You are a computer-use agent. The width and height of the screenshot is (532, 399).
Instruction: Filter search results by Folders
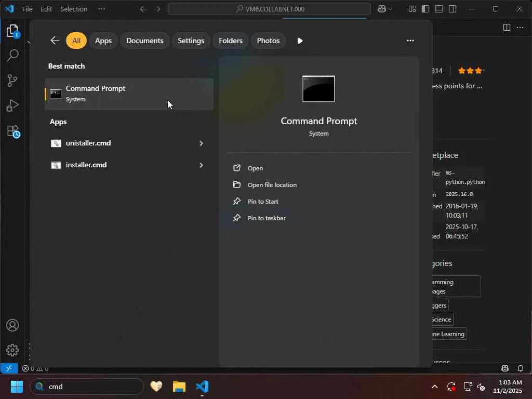231,41
